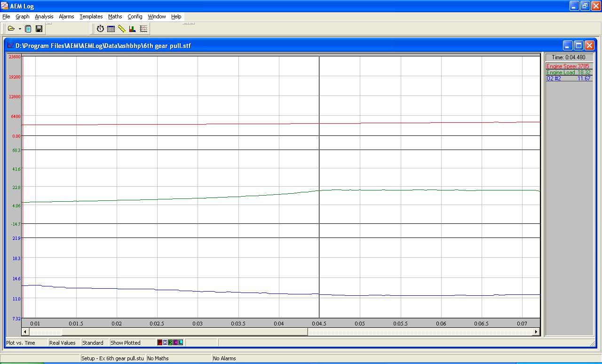Click the Plot vs. Time status field
This screenshot has width=602, height=364.
[x=26, y=343]
